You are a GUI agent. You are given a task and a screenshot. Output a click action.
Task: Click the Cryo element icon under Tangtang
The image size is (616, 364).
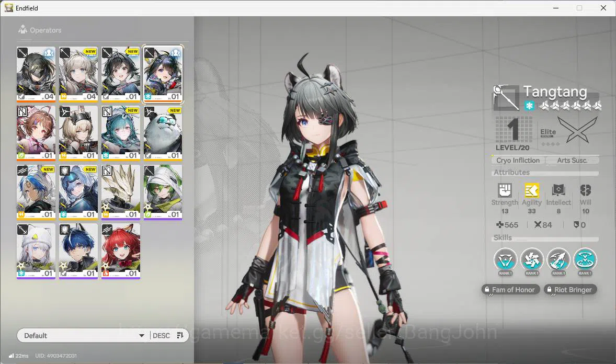tap(529, 106)
